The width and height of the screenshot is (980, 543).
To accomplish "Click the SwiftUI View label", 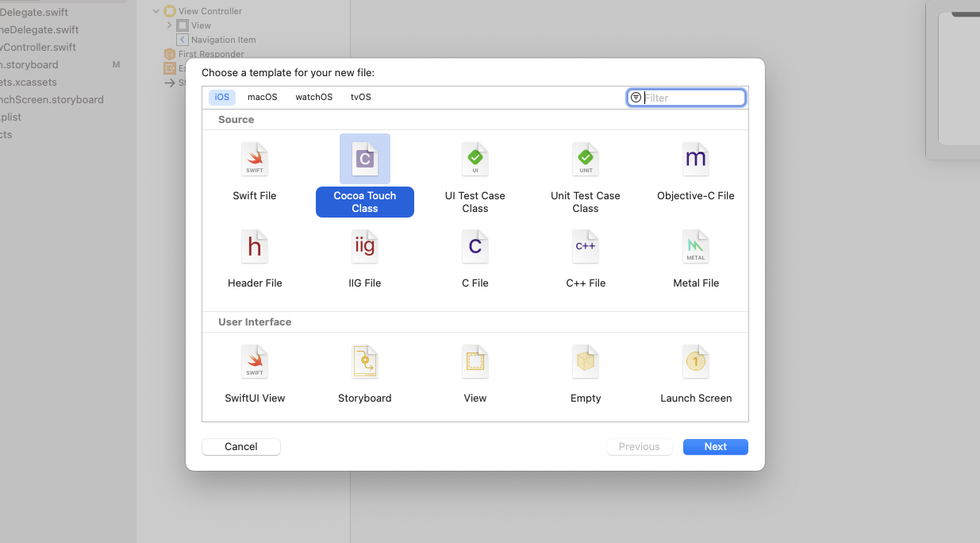I will tap(255, 398).
